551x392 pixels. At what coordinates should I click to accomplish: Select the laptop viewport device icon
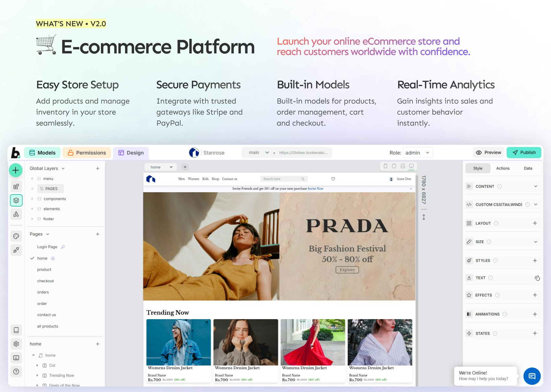(403, 166)
